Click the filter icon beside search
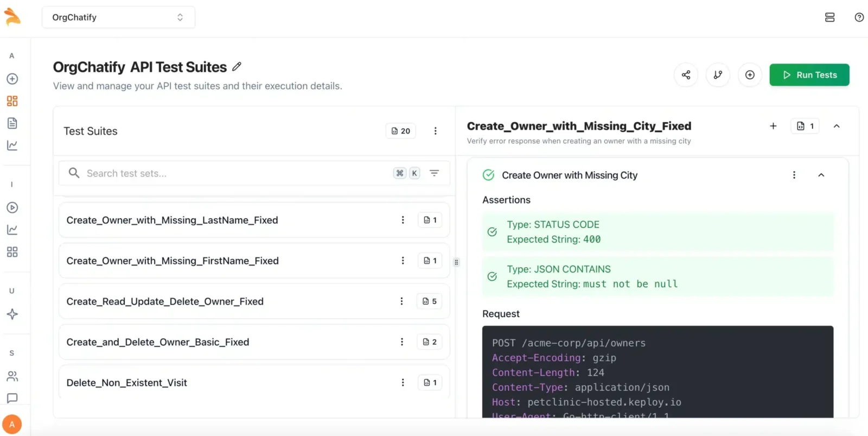 (434, 173)
